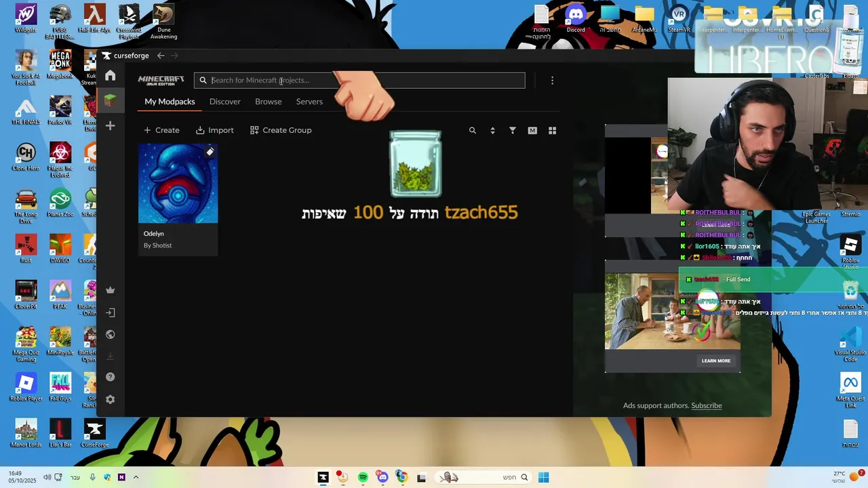
Task: Open the Servers tab
Action: pos(309,102)
